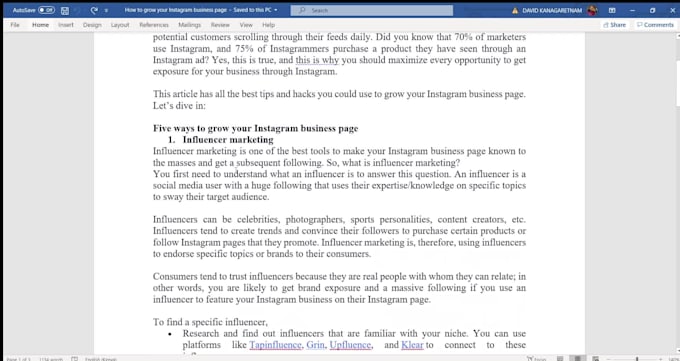The image size is (680, 361).
Task: Switch to the Insert tab
Action: click(66, 25)
